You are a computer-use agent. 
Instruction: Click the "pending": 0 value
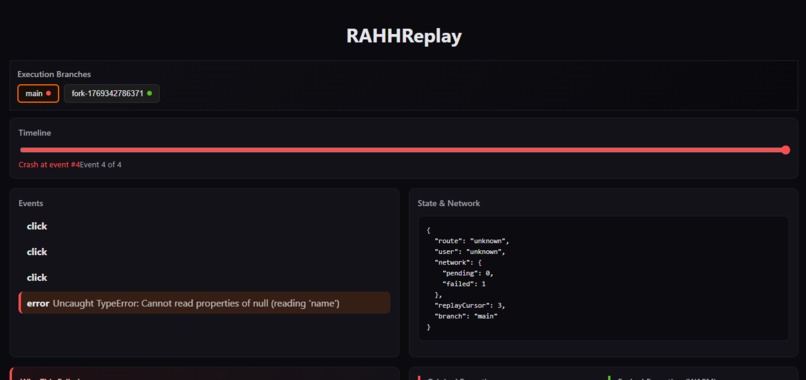pyautogui.click(x=468, y=273)
